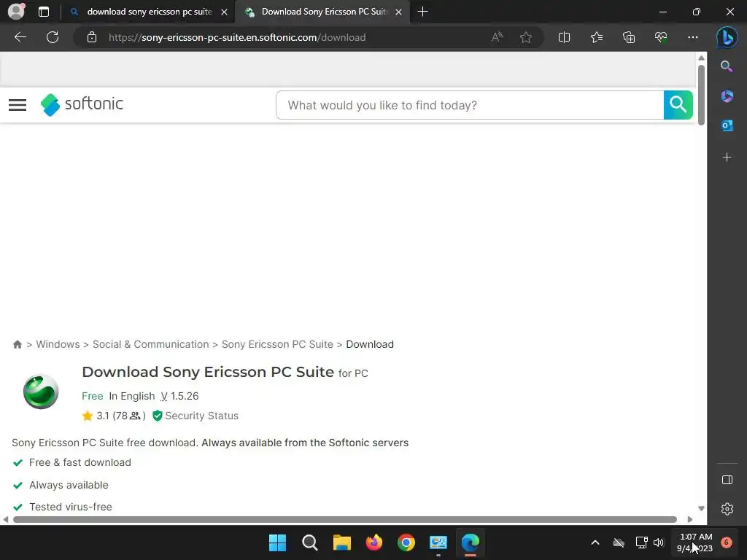
Task: Close the download sony ericsson search tab
Action: click(x=224, y=12)
